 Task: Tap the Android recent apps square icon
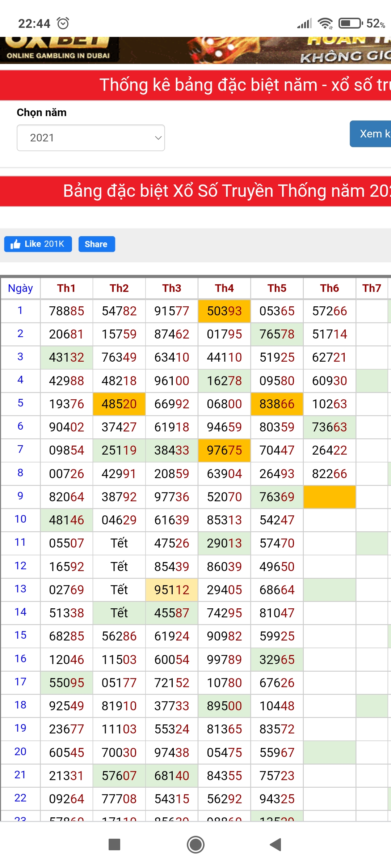[x=114, y=845]
